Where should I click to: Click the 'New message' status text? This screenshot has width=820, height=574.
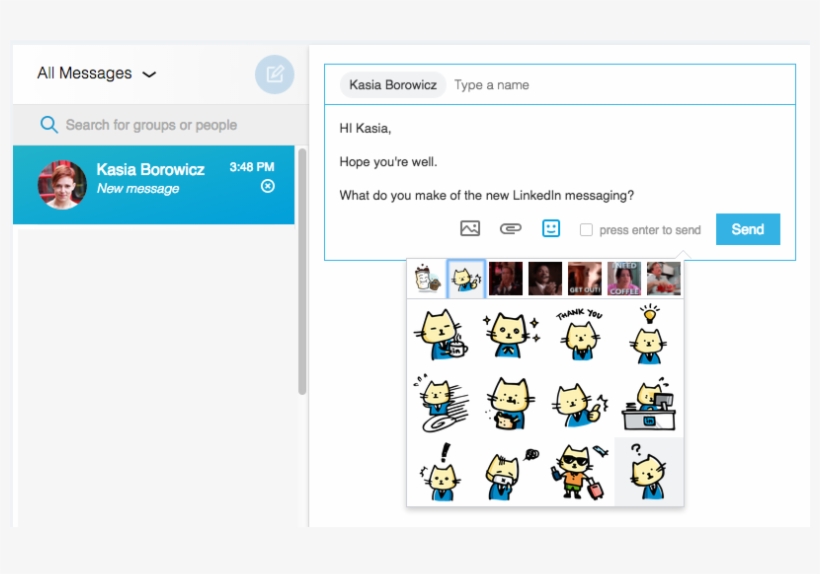pos(138,188)
